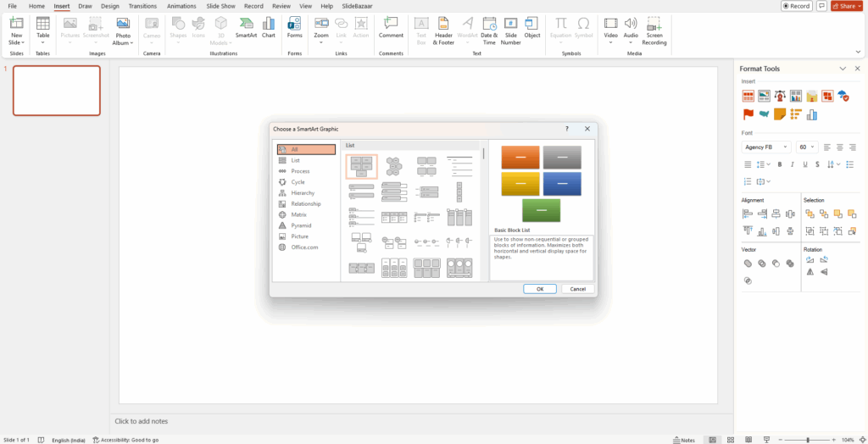Click the zoom out minus button
868x444 pixels.
[x=780, y=440]
